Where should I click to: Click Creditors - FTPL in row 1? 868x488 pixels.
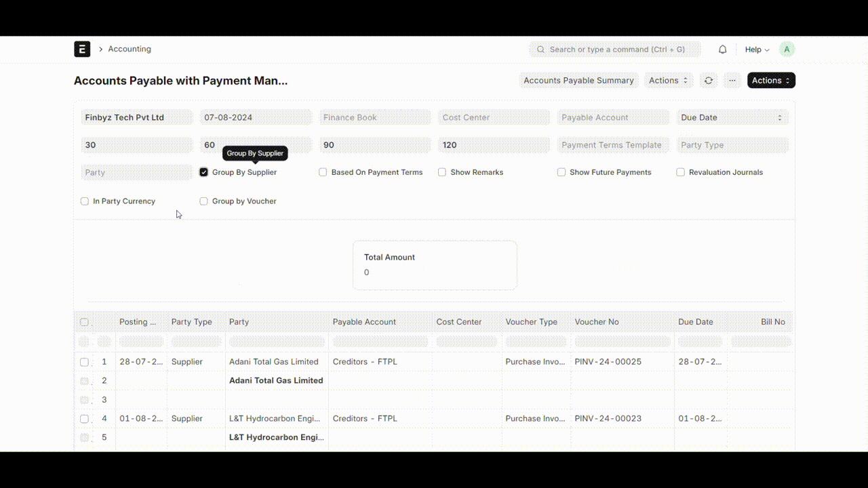pyautogui.click(x=365, y=362)
